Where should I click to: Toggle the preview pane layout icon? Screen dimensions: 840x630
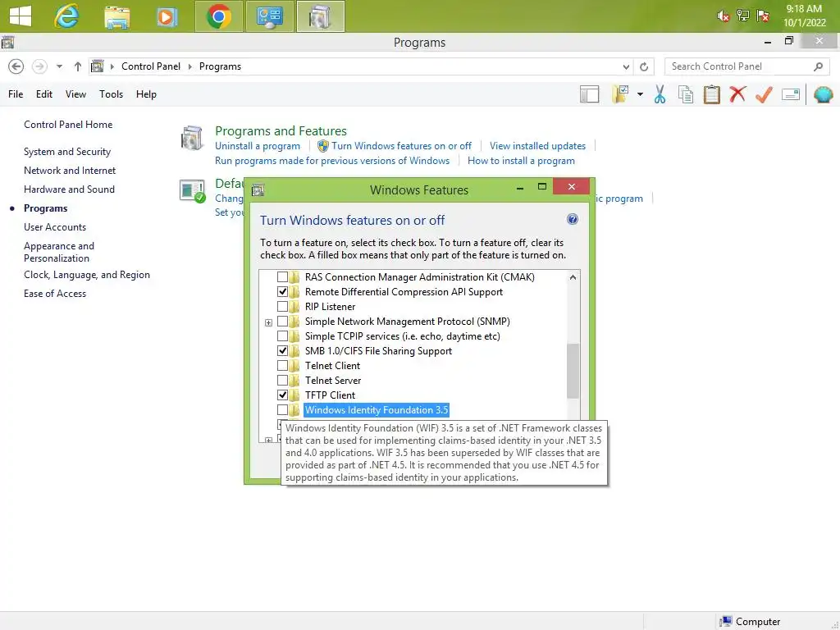coord(589,94)
